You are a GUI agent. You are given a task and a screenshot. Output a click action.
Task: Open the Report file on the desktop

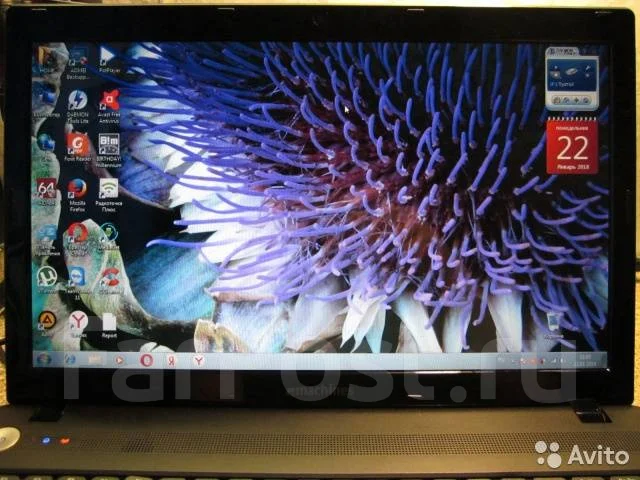[109, 325]
